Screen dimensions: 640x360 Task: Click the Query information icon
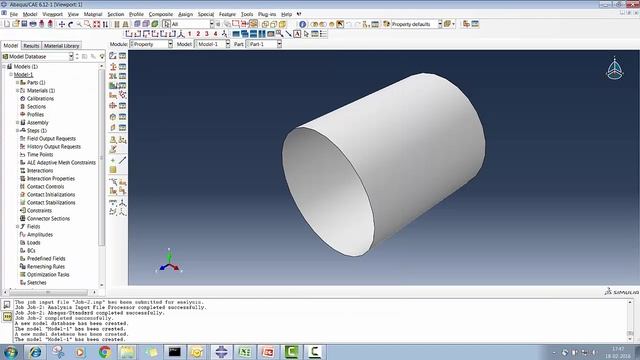[x=302, y=24]
